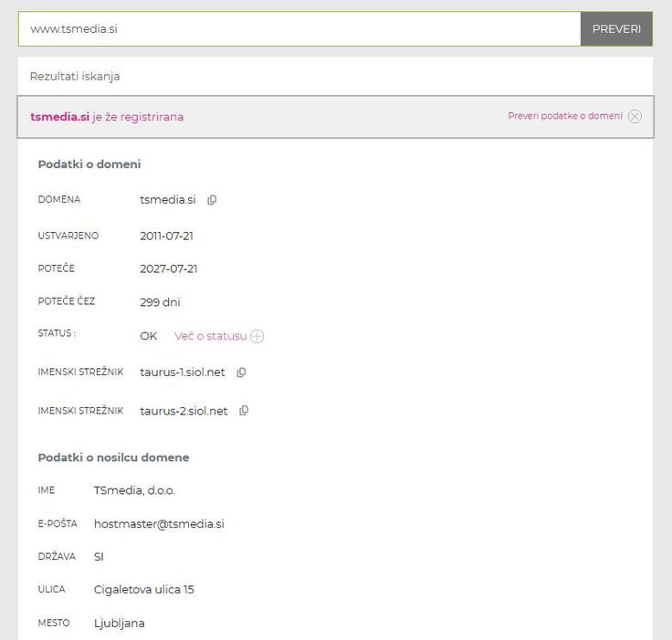The image size is (672, 640).
Task: Click the 299 dni value
Action: [x=160, y=302]
